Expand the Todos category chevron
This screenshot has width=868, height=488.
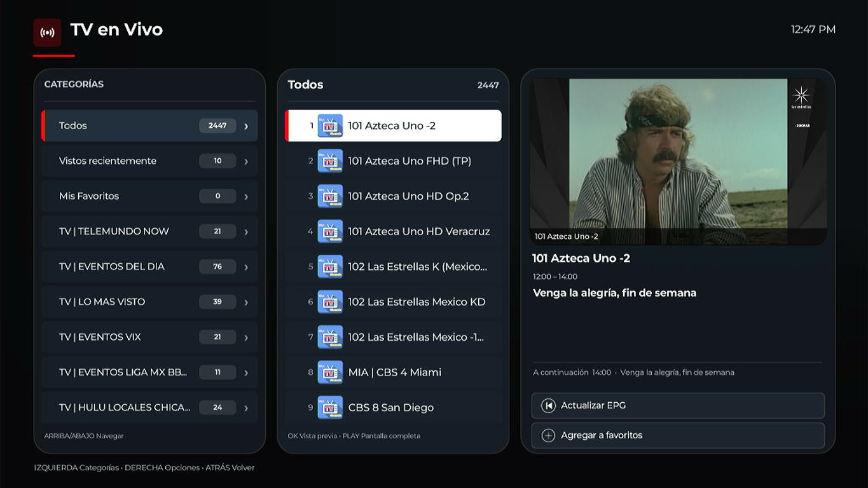[x=246, y=126]
